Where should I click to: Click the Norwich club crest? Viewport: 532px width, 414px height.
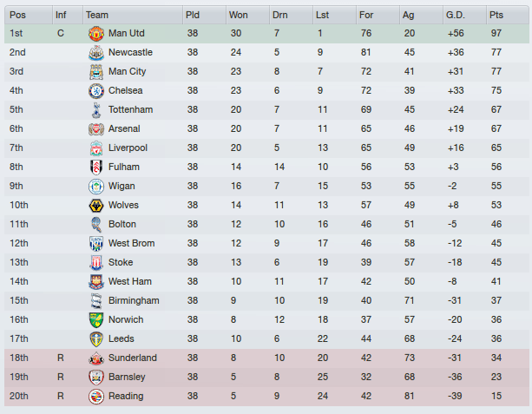[95, 319]
